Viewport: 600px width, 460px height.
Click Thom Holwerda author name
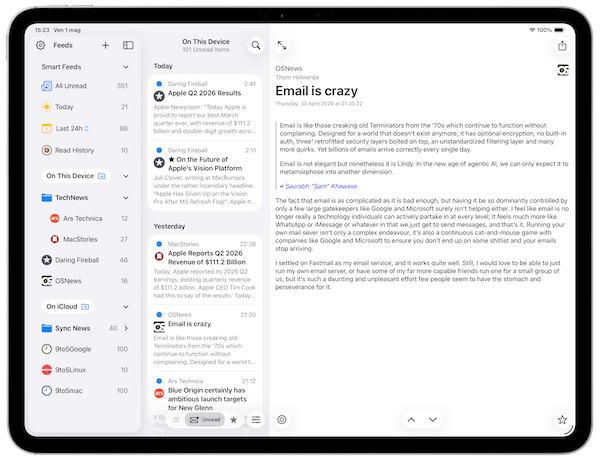[x=297, y=77]
